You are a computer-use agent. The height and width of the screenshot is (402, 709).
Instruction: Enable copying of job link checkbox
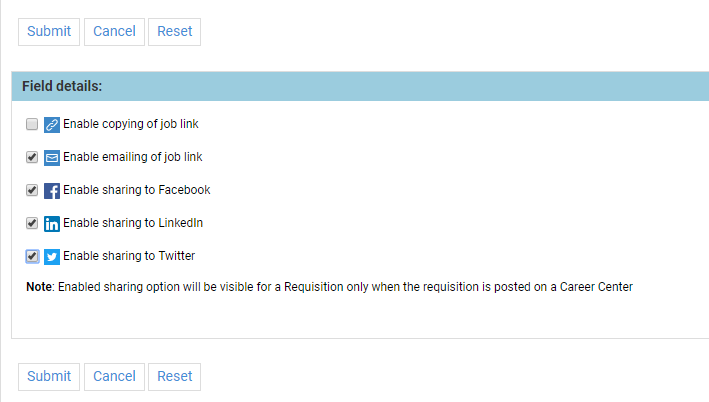32,125
